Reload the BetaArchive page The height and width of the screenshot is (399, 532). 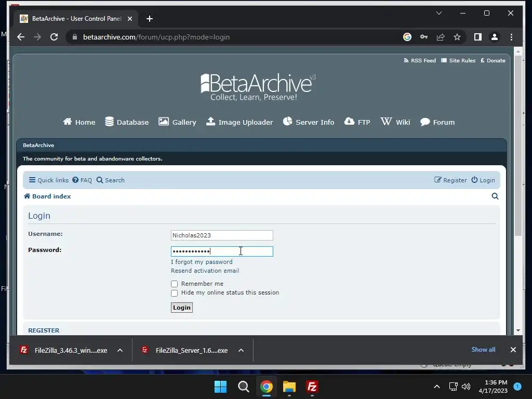point(54,37)
